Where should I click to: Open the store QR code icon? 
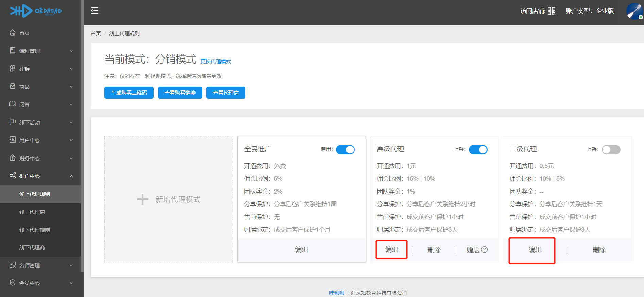pos(552,11)
